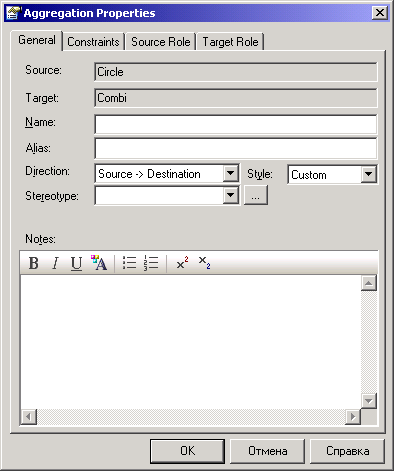The width and height of the screenshot is (394, 471).
Task: Confirm with the OK button
Action: click(187, 451)
